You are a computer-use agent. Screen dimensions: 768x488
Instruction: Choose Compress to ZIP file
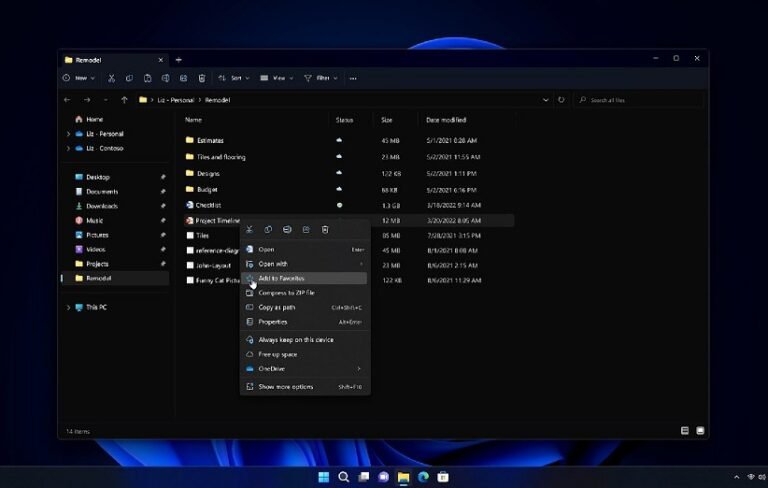coord(286,293)
